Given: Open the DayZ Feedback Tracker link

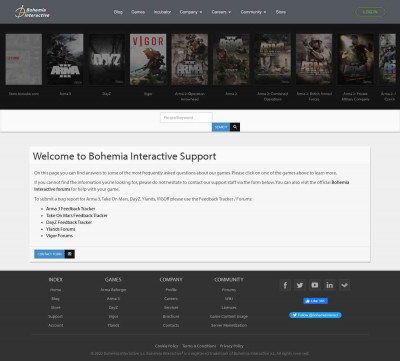Looking at the screenshot, I should 69,222.
